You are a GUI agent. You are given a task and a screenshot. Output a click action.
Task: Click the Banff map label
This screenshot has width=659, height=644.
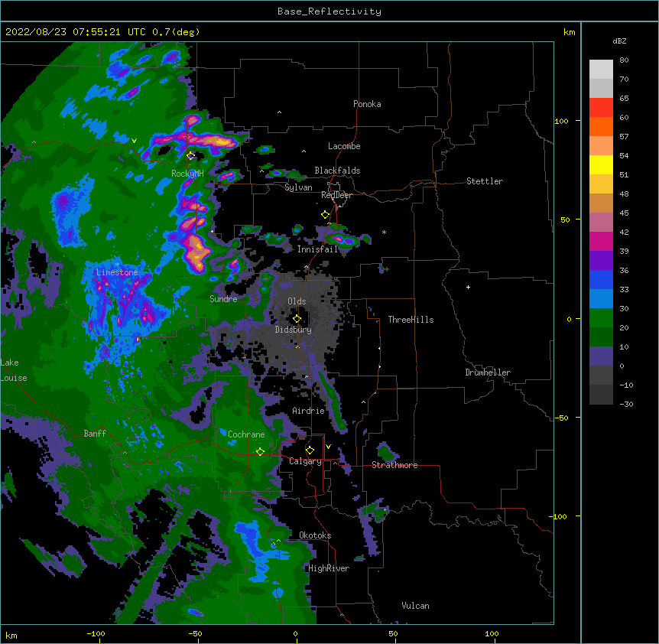95,434
